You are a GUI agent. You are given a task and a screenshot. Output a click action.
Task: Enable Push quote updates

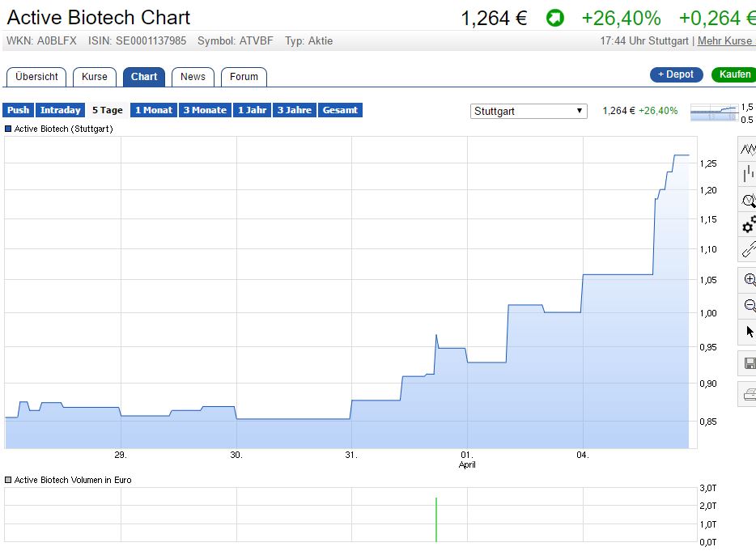tap(18, 110)
